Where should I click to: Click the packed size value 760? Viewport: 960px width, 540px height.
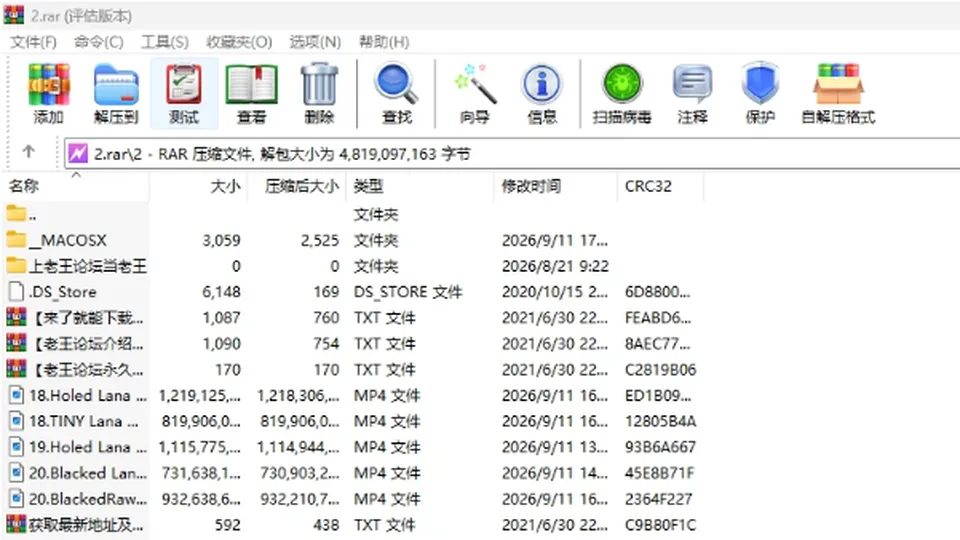(x=326, y=317)
